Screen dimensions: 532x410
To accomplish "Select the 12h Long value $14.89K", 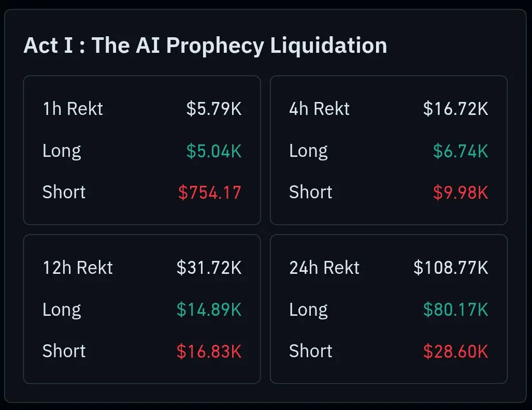I will point(209,310).
